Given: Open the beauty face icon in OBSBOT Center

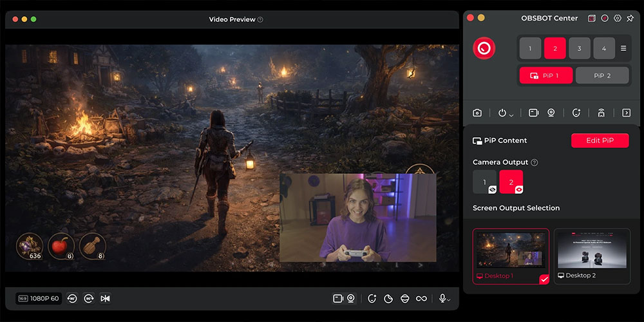Looking at the screenshot, I should [x=576, y=113].
